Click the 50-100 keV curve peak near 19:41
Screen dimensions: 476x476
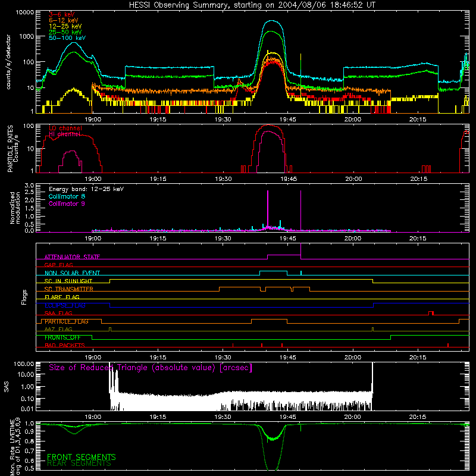[x=272, y=21]
